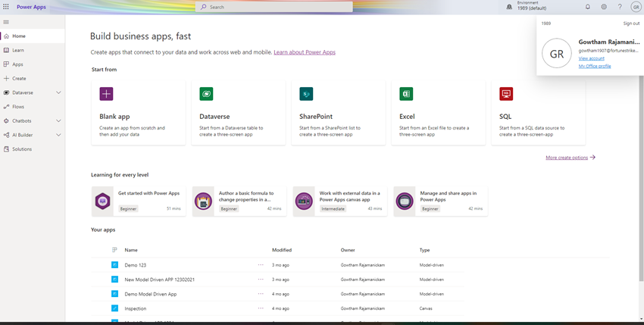Expand the AI Builder navigation section

pos(58,135)
